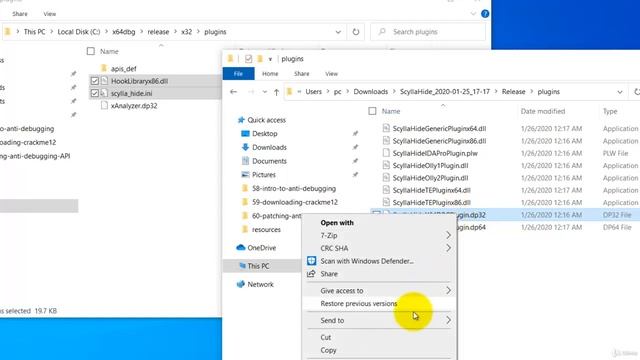Select HookLibraryx86.dll file name
Screen dimensions: 640x360
click(x=140, y=81)
